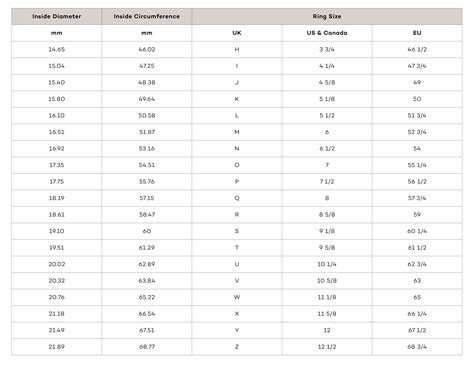Image resolution: width=474 pixels, height=379 pixels.
Task: Click the 46.02 circumference cell
Action: (x=147, y=50)
